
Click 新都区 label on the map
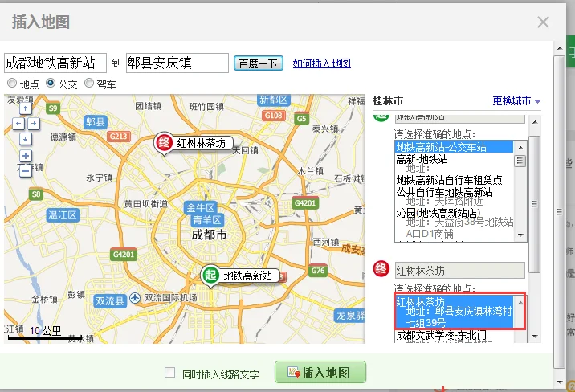click(x=274, y=100)
